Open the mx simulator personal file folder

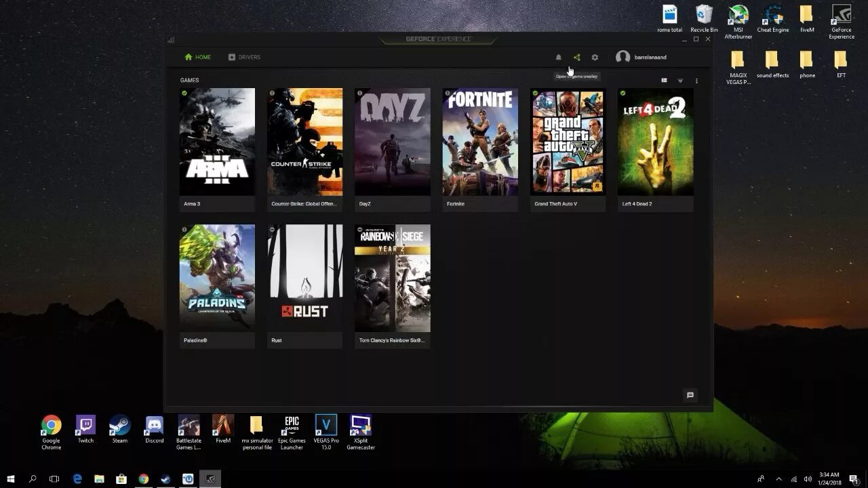pyautogui.click(x=257, y=432)
